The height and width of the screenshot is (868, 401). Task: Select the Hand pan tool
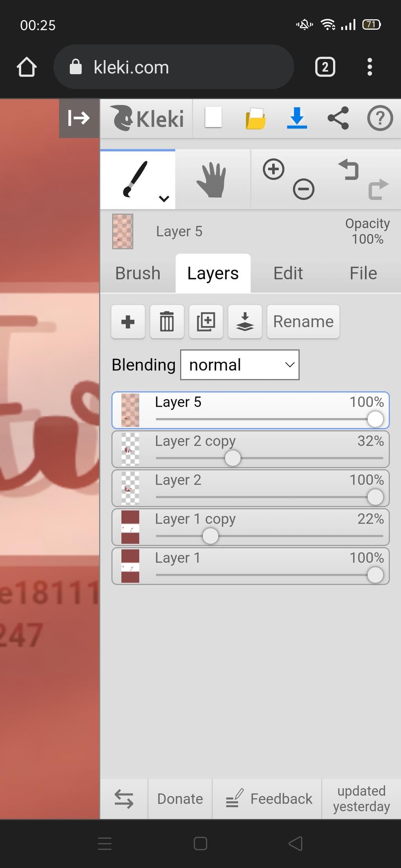[212, 180]
